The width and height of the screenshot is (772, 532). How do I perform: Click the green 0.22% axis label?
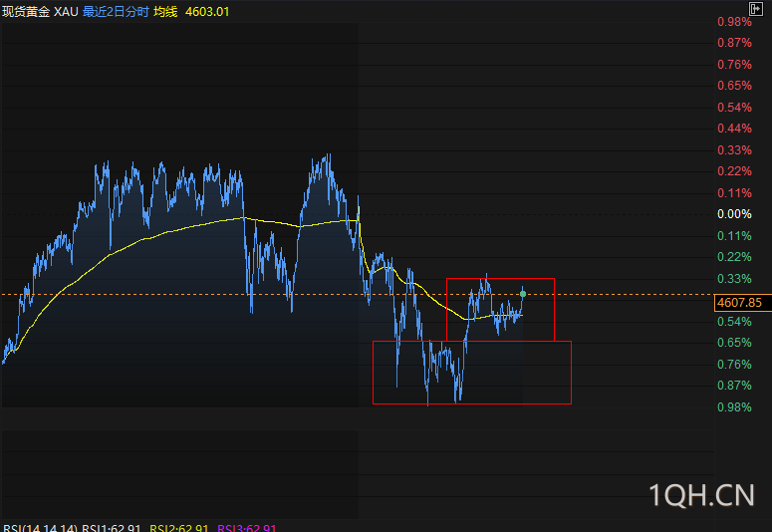click(x=734, y=257)
